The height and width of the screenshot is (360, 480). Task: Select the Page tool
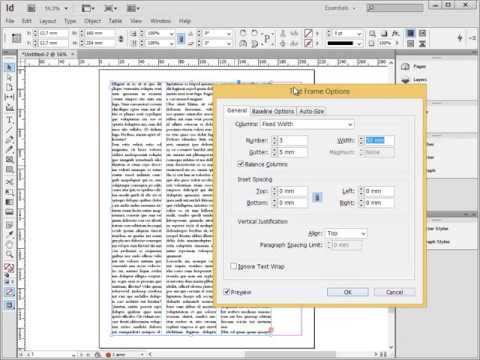tap(9, 87)
